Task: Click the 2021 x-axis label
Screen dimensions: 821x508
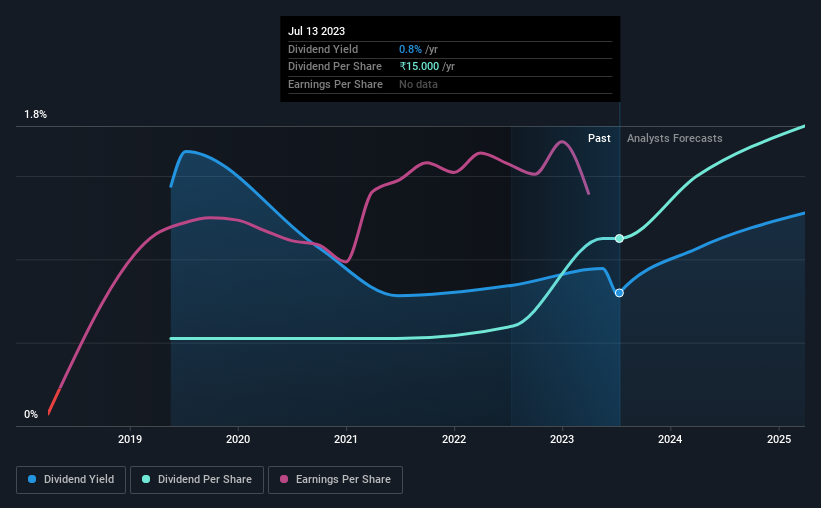Action: tap(346, 439)
